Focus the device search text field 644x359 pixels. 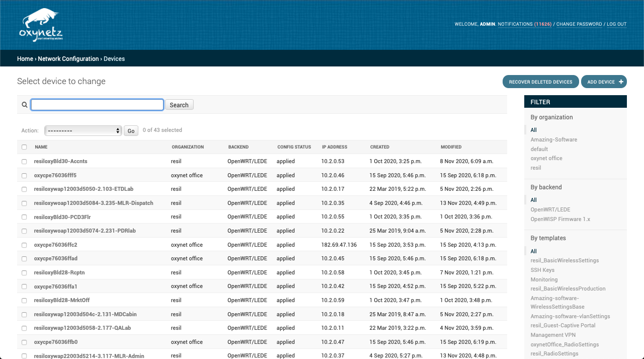point(97,105)
